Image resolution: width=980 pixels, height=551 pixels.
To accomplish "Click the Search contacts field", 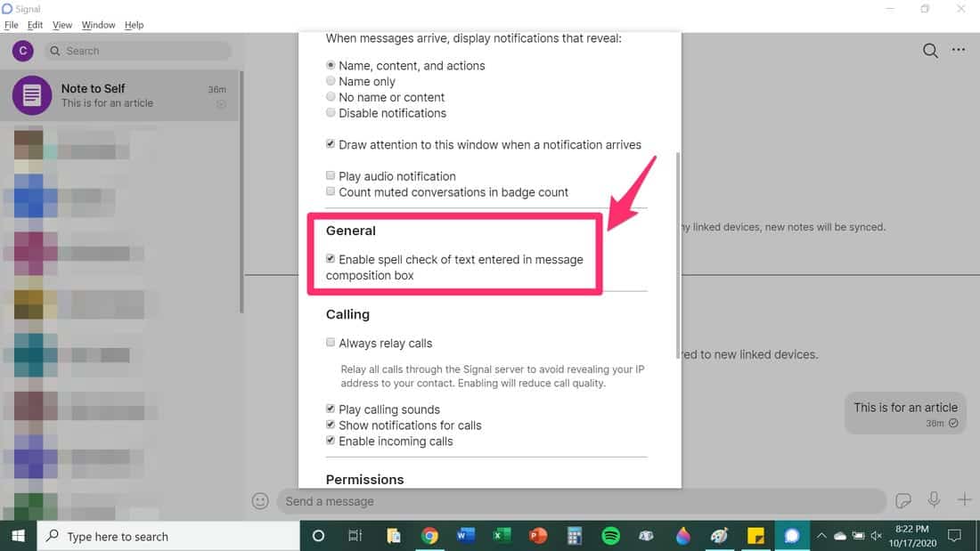I will 137,51.
